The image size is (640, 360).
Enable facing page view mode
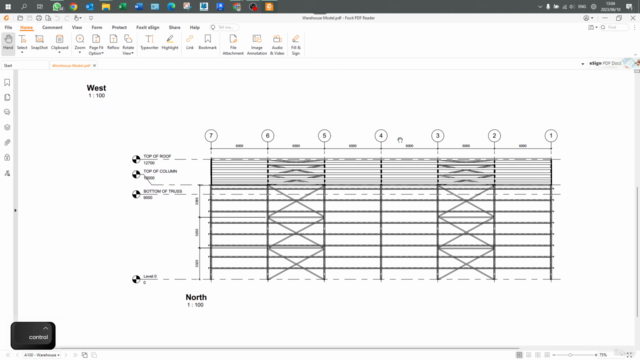[x=538, y=355]
